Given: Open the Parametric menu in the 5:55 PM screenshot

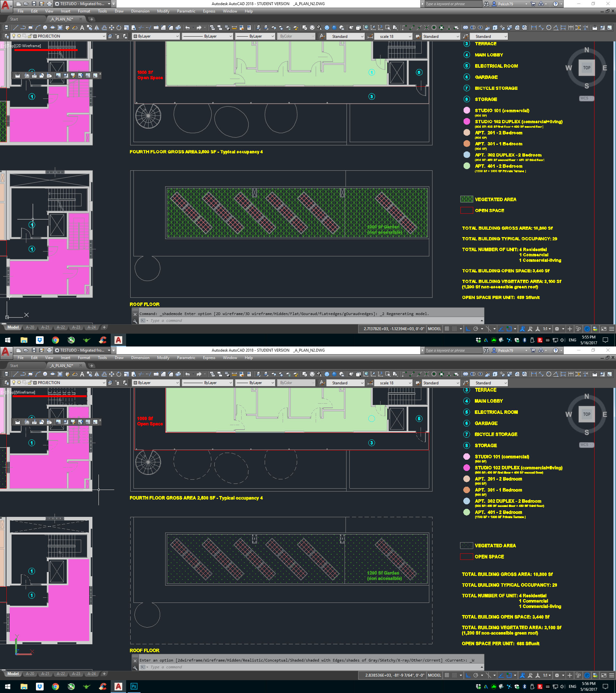Looking at the screenshot, I should 186,11.
